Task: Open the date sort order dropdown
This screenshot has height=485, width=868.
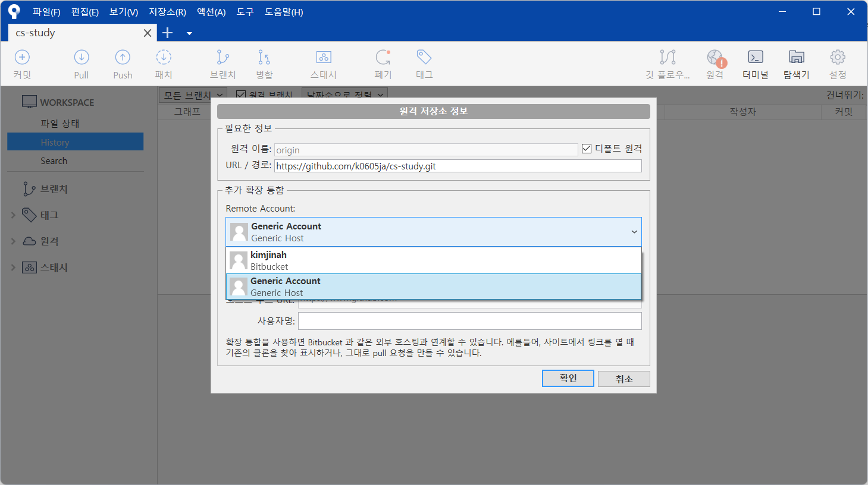Action: [x=345, y=95]
